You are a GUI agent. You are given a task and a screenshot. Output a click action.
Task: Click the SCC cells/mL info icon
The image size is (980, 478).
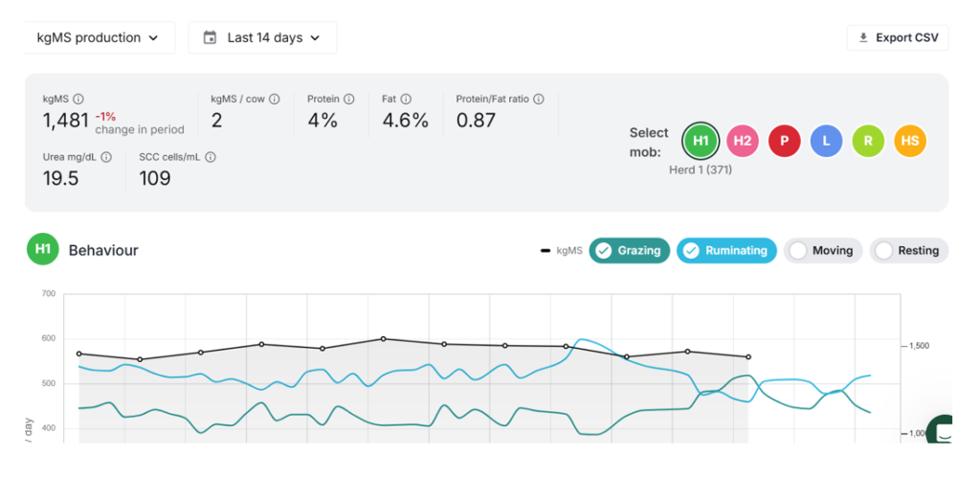pyautogui.click(x=211, y=157)
